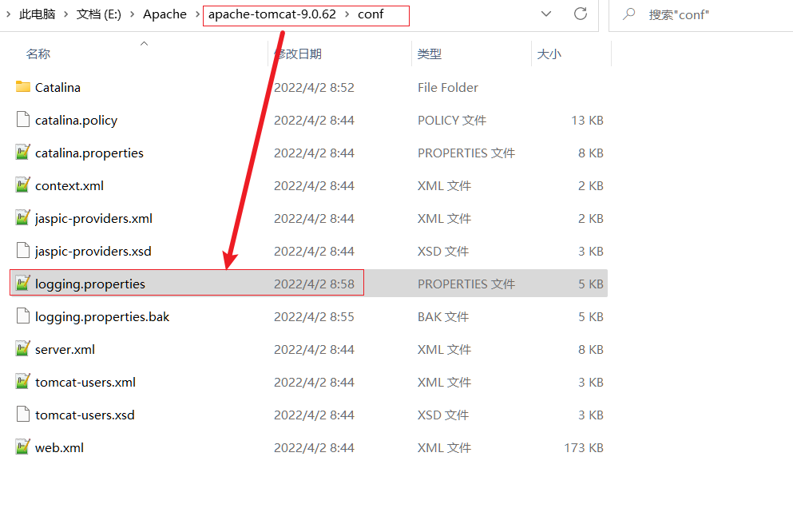Expand the chevron after 此电脑

point(66,14)
